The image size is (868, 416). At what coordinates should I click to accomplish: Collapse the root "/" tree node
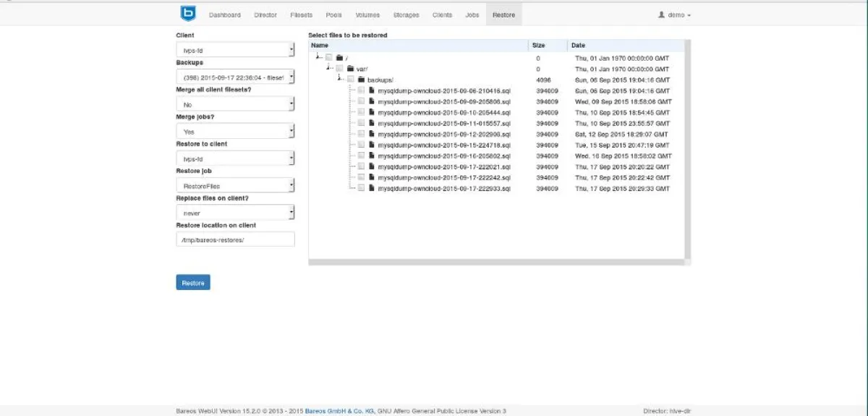coord(318,56)
